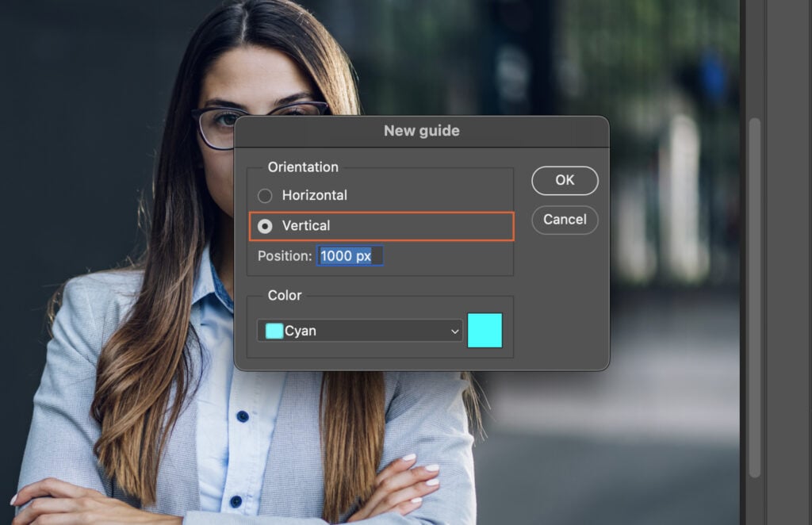Click the Color dropdown chevron arrow
This screenshot has width=812, height=525.
point(454,331)
